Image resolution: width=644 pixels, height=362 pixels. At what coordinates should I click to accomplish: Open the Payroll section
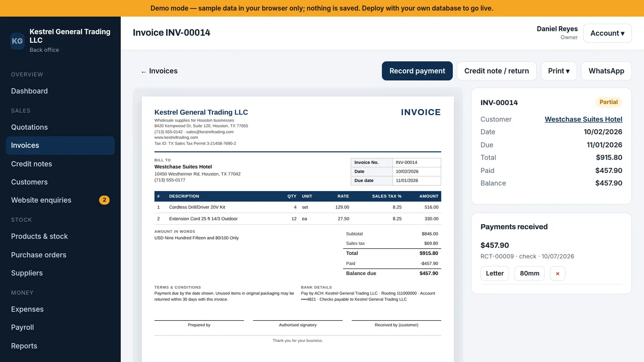(60, 327)
